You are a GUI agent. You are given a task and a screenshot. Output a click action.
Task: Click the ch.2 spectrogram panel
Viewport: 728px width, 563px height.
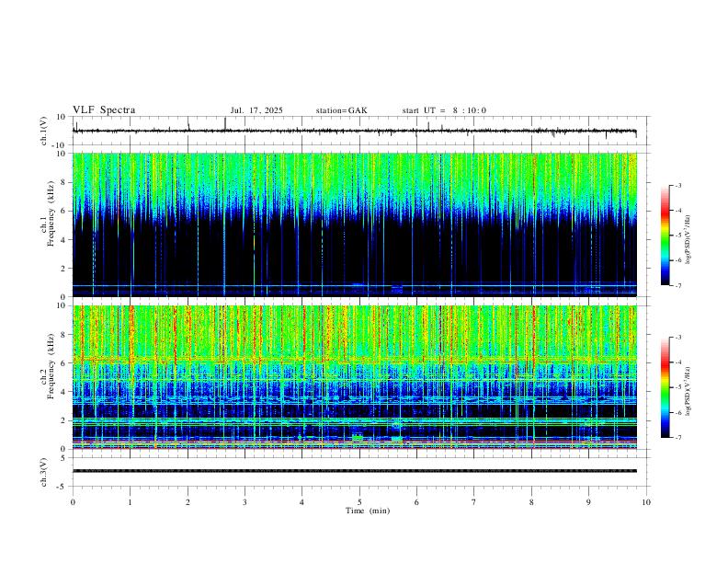coord(354,377)
